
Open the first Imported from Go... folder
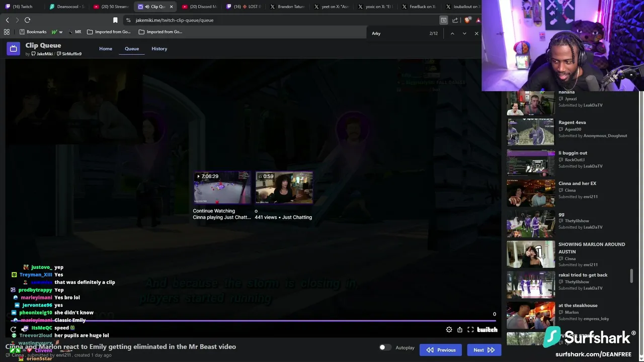108,32
